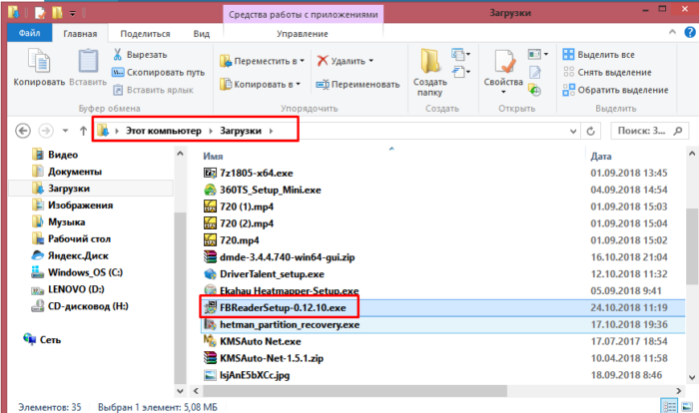Switch to the Home (Главная) tab
Image resolution: width=699 pixels, height=413 pixels.
[x=80, y=34]
